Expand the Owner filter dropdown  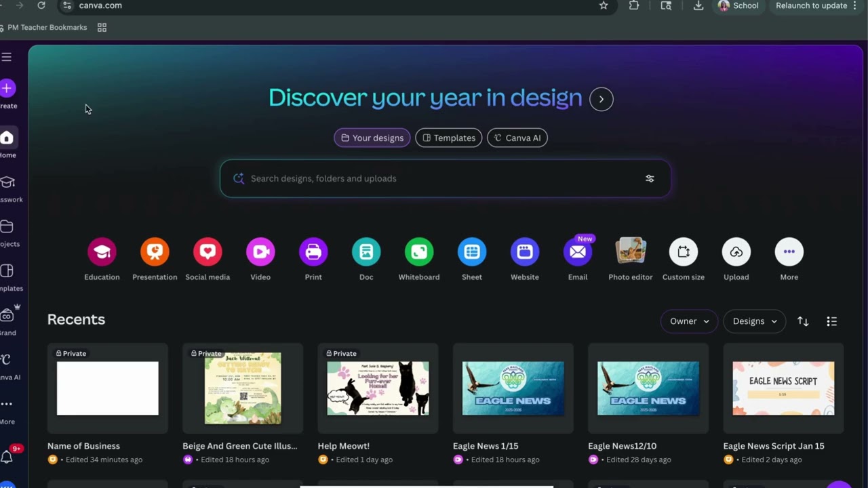tap(689, 321)
